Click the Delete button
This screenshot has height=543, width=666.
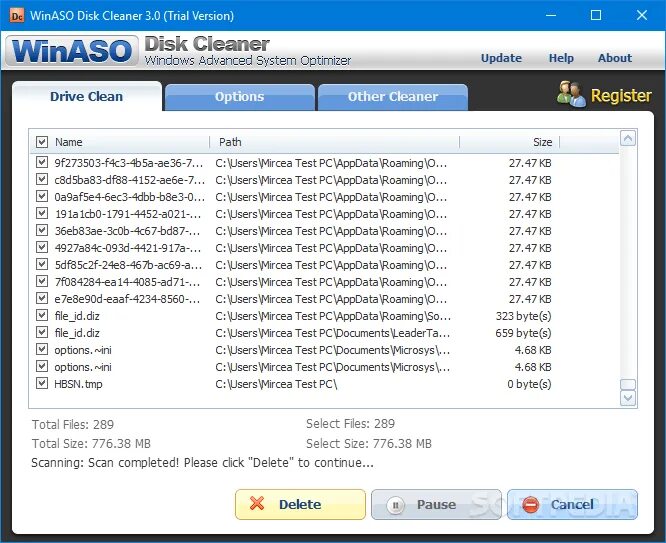[300, 504]
